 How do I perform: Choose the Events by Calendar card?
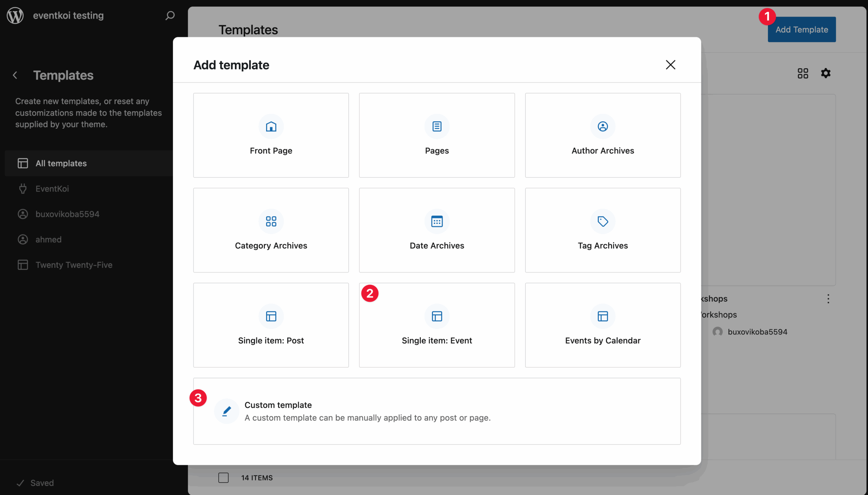[x=603, y=325]
